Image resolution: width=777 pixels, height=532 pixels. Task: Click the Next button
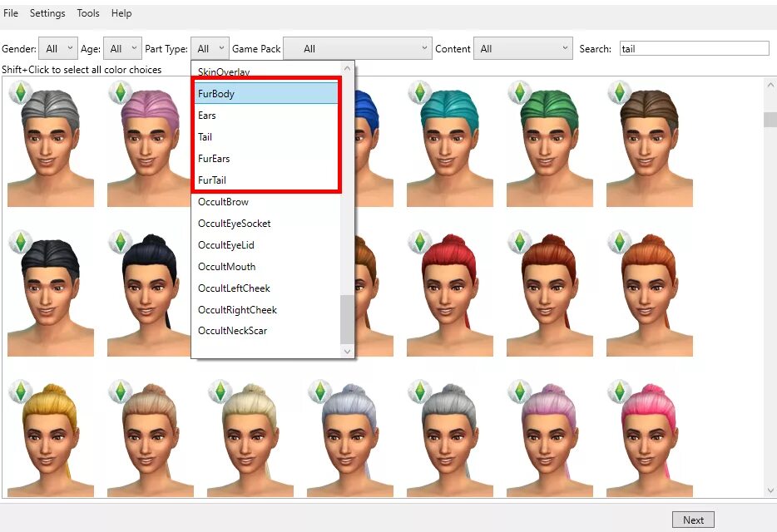[693, 519]
